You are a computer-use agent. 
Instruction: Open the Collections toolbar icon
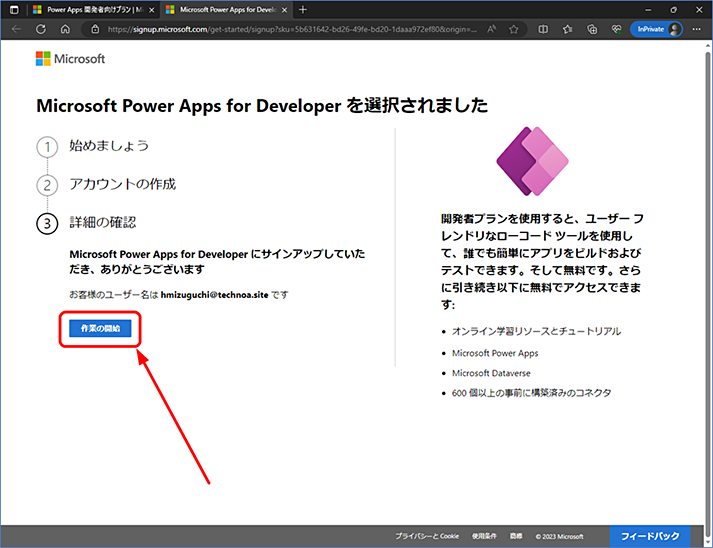pos(592,29)
